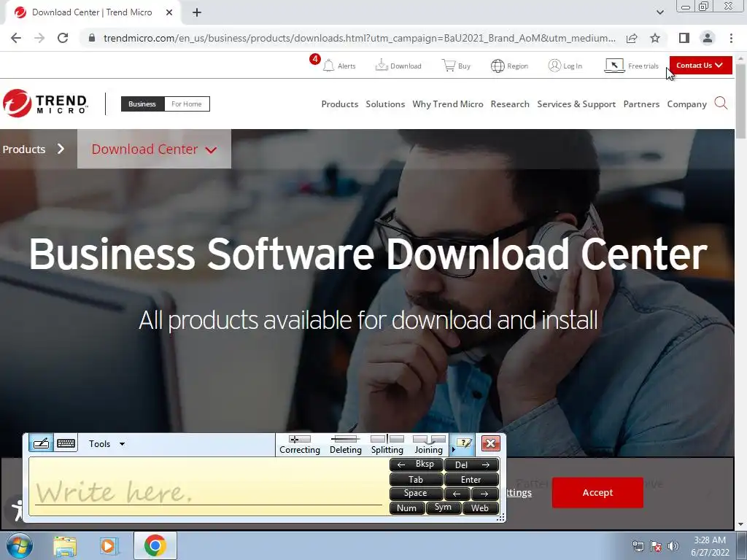This screenshot has width=747, height=560.
Task: Click the Del key
Action: (472, 464)
